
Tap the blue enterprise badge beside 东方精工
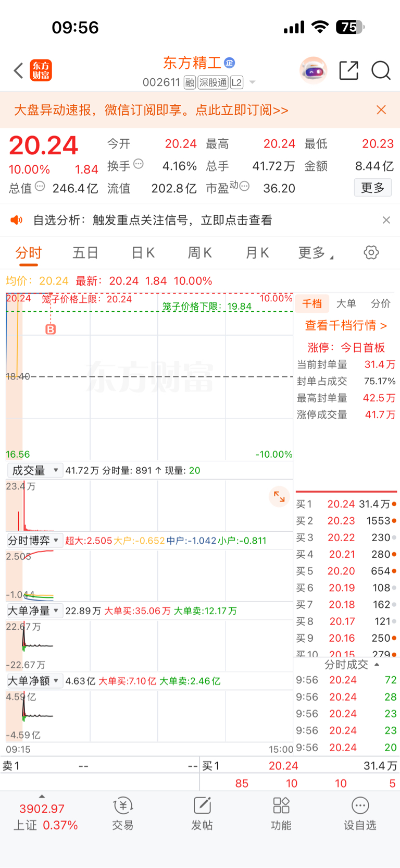(x=230, y=63)
